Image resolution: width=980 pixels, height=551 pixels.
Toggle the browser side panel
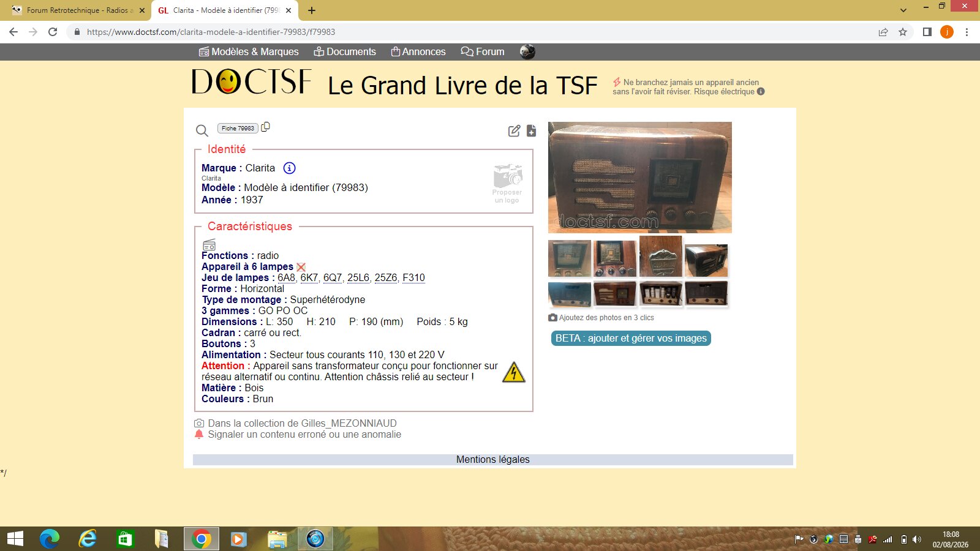point(927,32)
